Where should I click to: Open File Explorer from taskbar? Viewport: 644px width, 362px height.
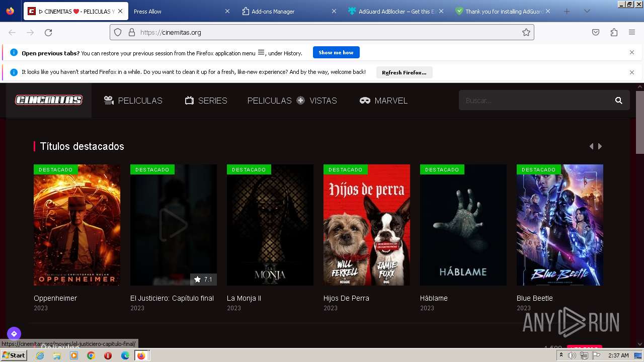(57, 355)
